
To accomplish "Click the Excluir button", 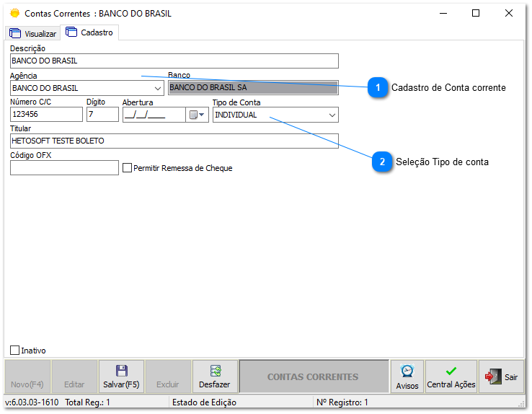I will click(168, 376).
